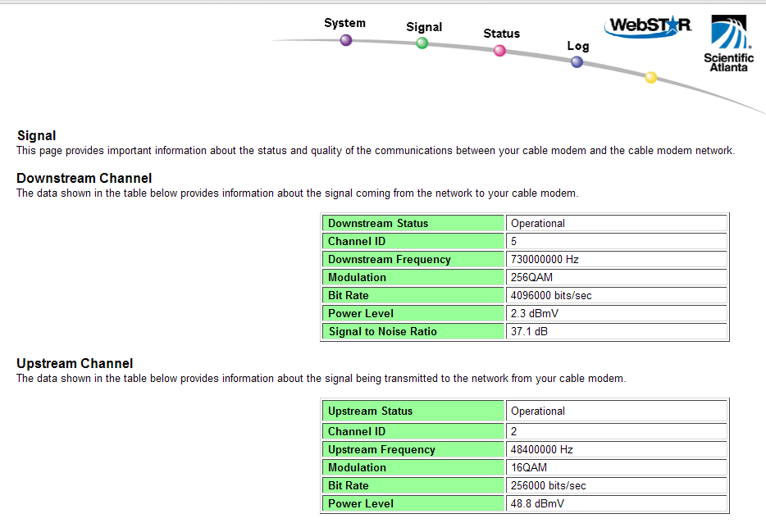Click the Upstream Status label cell

click(413, 411)
